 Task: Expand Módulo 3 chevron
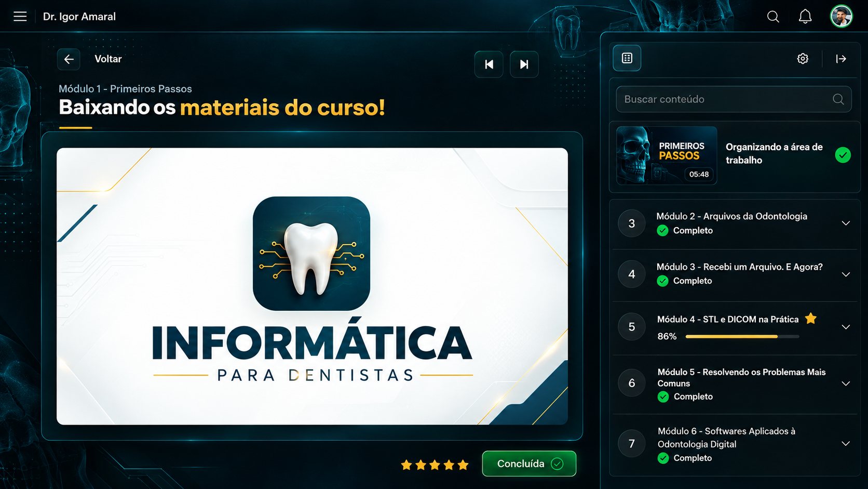(846, 274)
